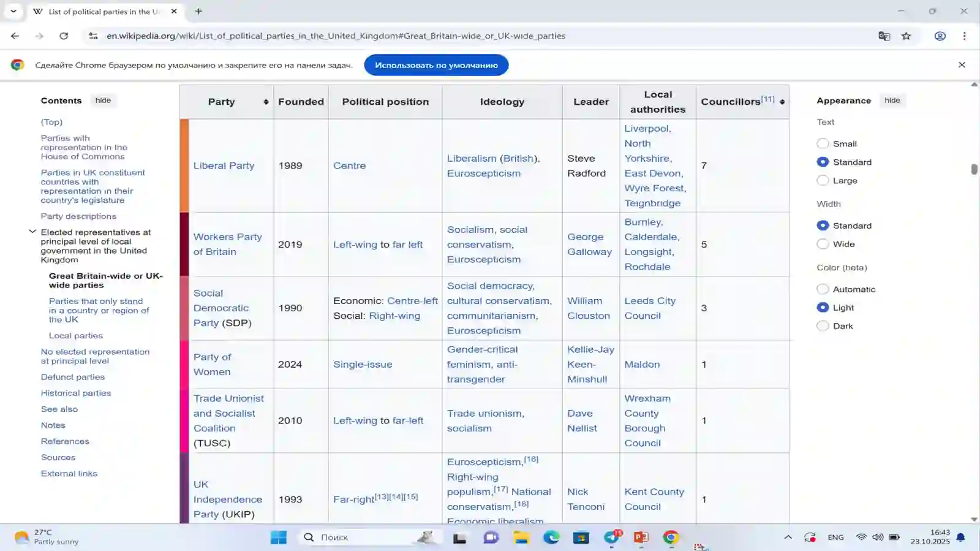Image resolution: width=980 pixels, height=551 pixels.
Task: Open the Leeds City Council link
Action: tap(650, 308)
